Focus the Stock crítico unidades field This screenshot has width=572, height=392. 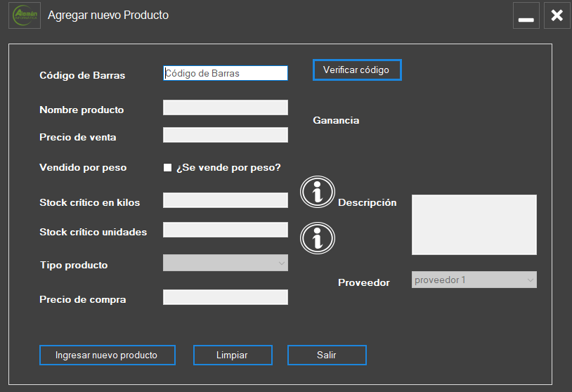pos(225,230)
